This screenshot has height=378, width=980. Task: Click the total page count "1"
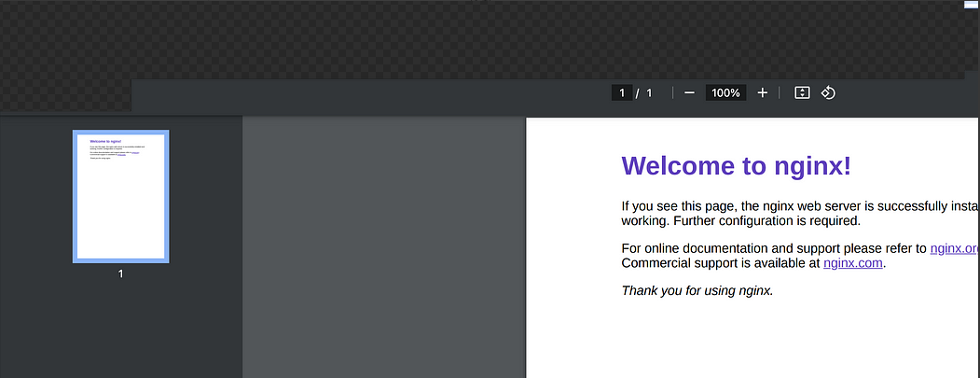point(649,92)
